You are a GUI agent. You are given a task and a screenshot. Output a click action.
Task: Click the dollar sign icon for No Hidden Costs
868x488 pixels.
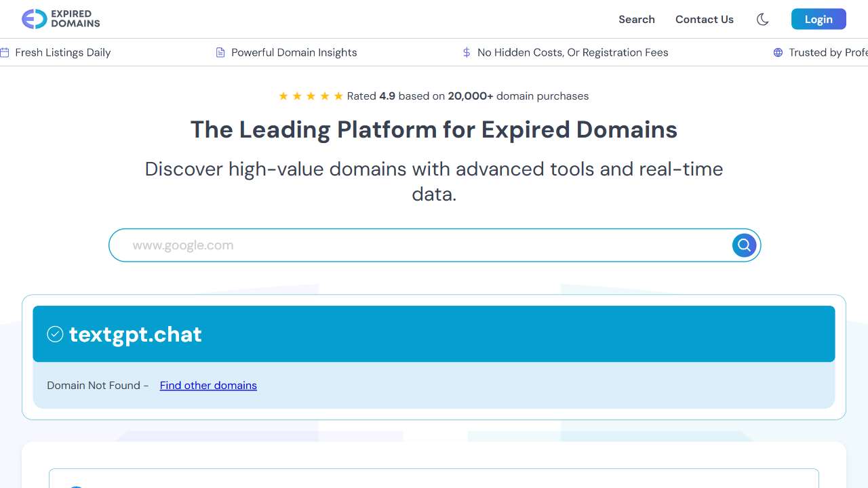(x=467, y=52)
